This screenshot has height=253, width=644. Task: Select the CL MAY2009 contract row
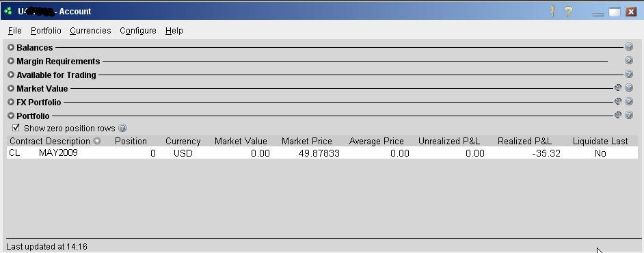(x=322, y=153)
